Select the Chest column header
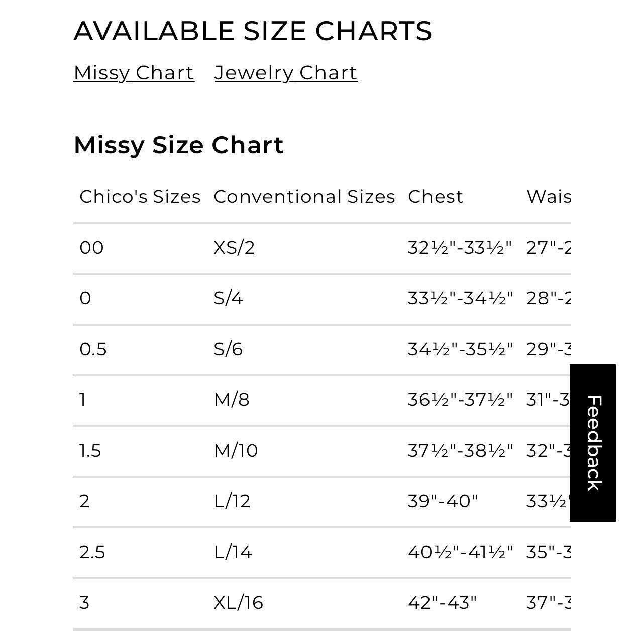Viewport: 644px width, 644px height. [436, 197]
